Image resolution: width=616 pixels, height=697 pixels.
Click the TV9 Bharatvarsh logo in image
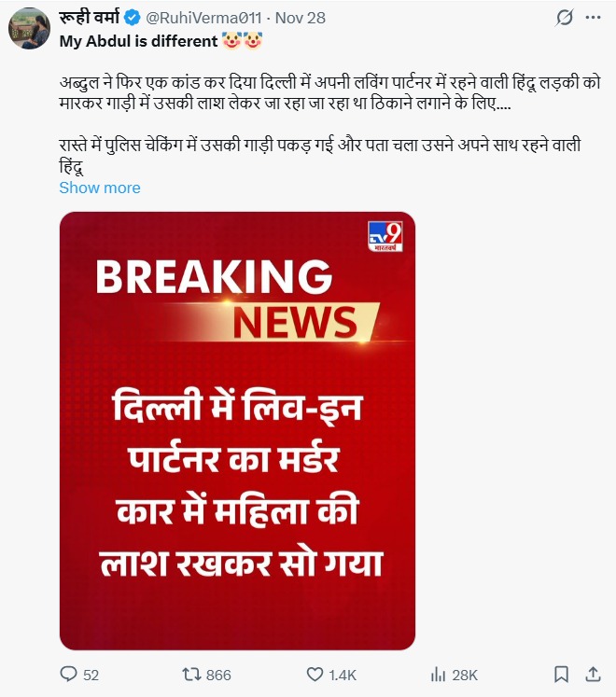coord(385,236)
